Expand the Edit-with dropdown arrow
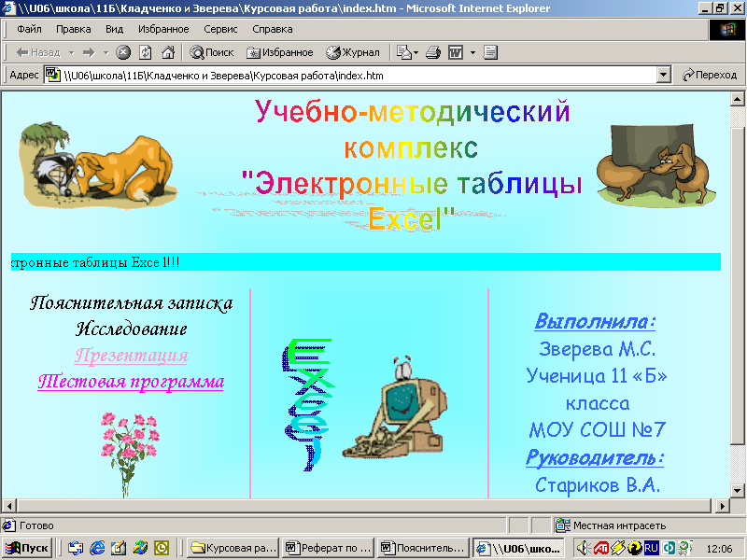This screenshot has width=747, height=560. click(x=472, y=52)
